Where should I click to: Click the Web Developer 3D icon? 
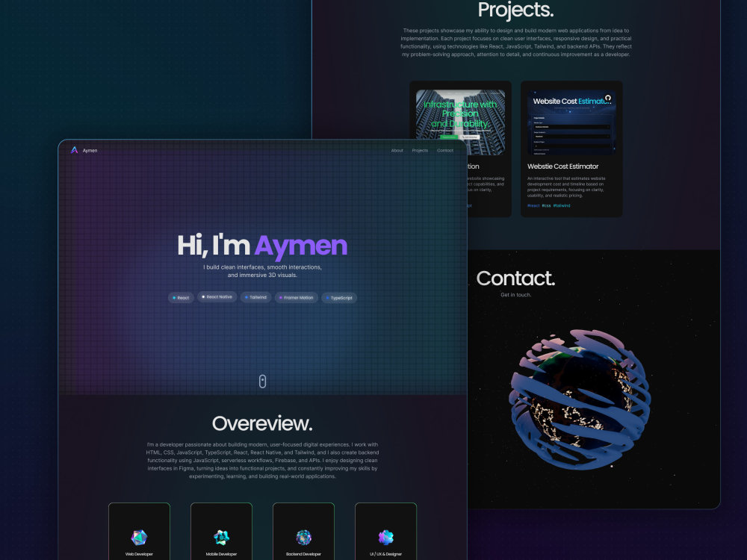139,538
